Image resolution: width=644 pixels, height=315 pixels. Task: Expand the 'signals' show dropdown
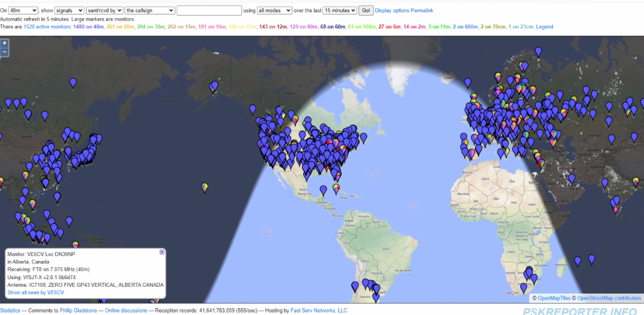click(x=68, y=11)
